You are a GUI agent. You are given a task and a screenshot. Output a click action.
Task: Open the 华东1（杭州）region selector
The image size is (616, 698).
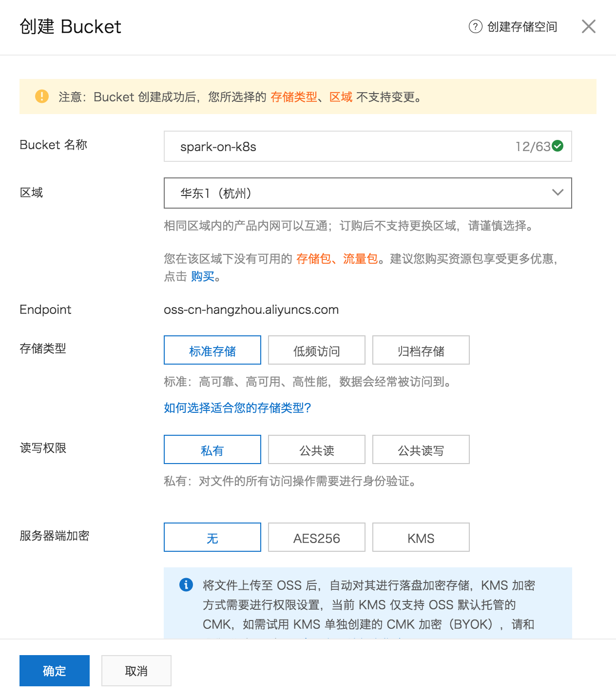361,193
